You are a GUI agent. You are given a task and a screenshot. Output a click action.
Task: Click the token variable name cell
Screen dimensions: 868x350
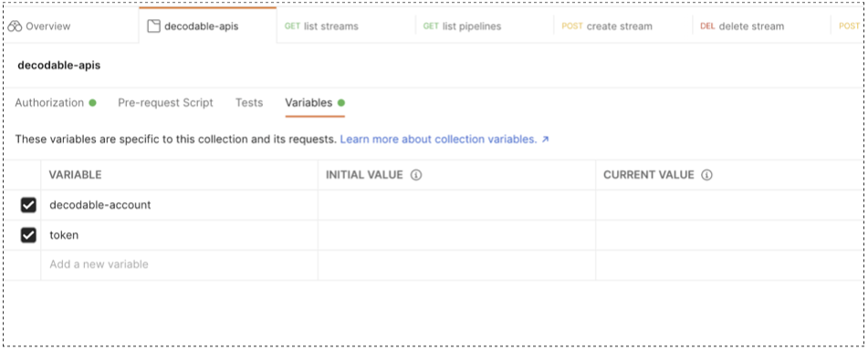point(180,235)
